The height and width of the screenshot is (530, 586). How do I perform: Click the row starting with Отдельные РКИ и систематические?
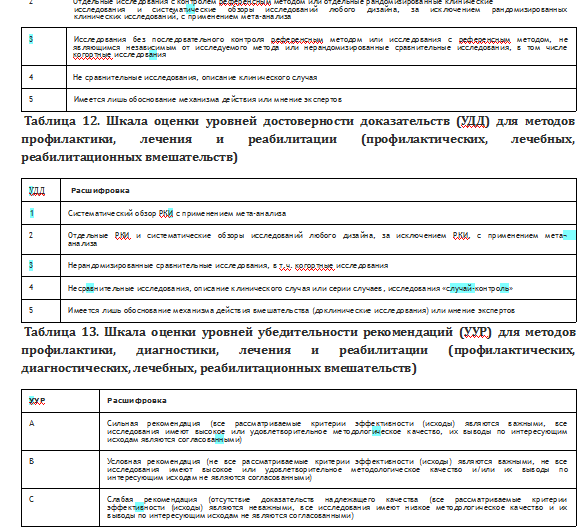point(299,240)
